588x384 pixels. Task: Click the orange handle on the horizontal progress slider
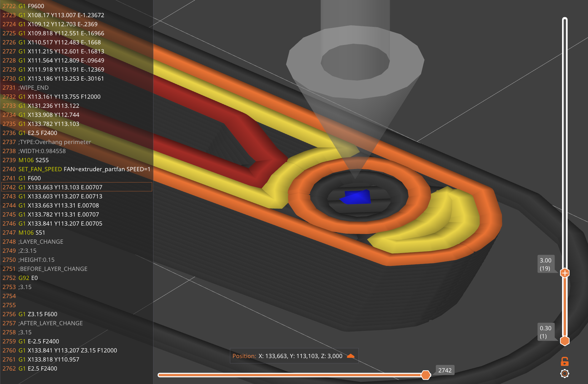coord(426,374)
